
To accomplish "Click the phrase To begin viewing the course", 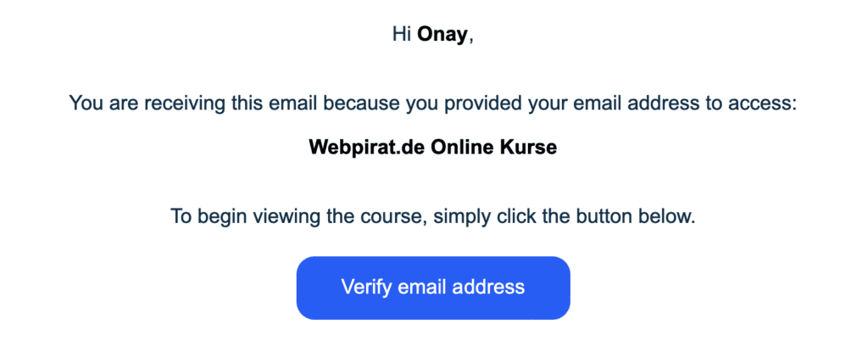I will (298, 215).
